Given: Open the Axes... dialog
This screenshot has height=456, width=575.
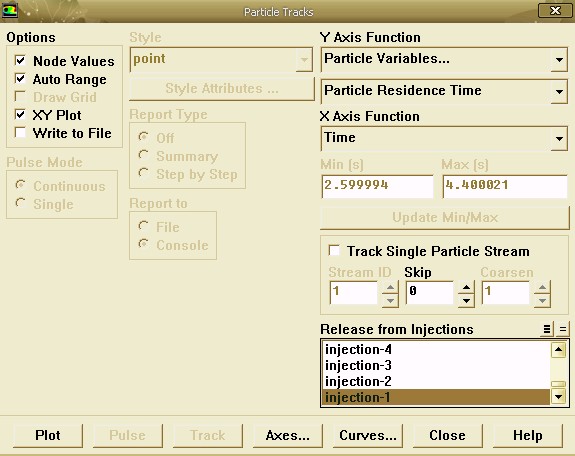Looking at the screenshot, I should (288, 435).
